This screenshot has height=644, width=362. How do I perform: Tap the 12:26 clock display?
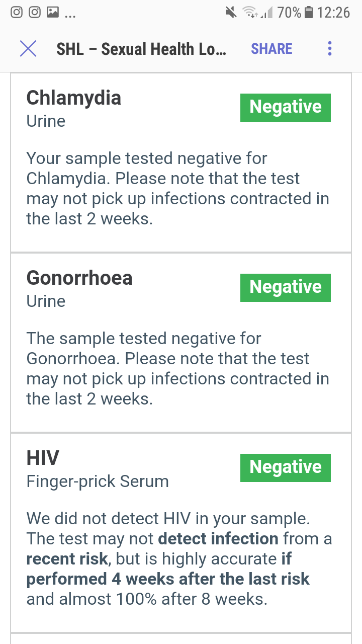333,12
